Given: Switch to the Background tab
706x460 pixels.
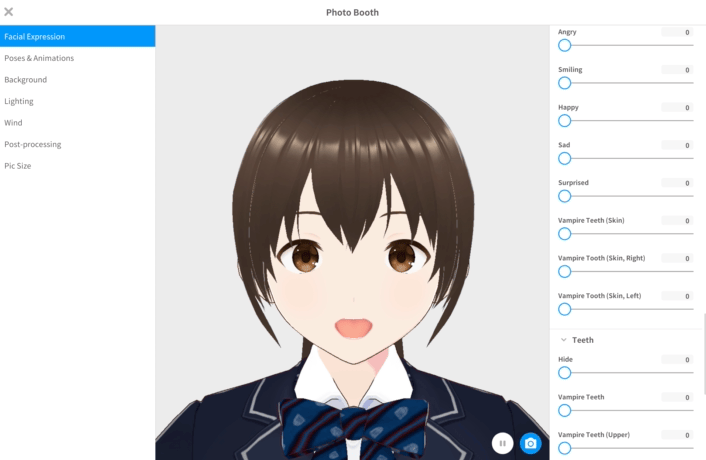Looking at the screenshot, I should point(77,80).
